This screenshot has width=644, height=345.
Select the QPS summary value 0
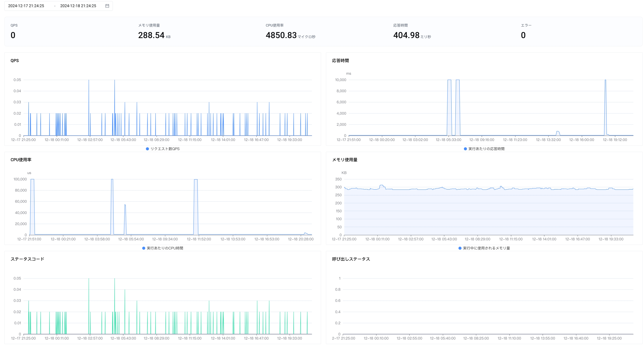13,35
